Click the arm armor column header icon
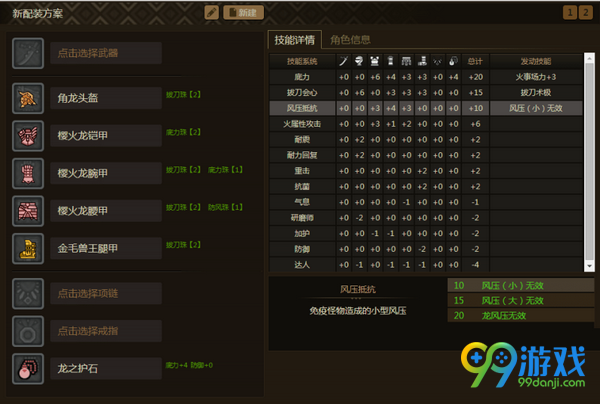 [391, 61]
